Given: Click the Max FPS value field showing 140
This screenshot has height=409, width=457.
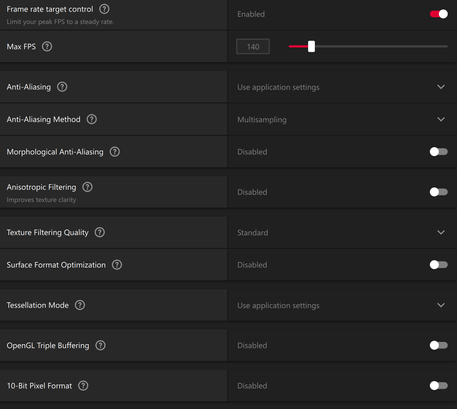Looking at the screenshot, I should point(253,47).
